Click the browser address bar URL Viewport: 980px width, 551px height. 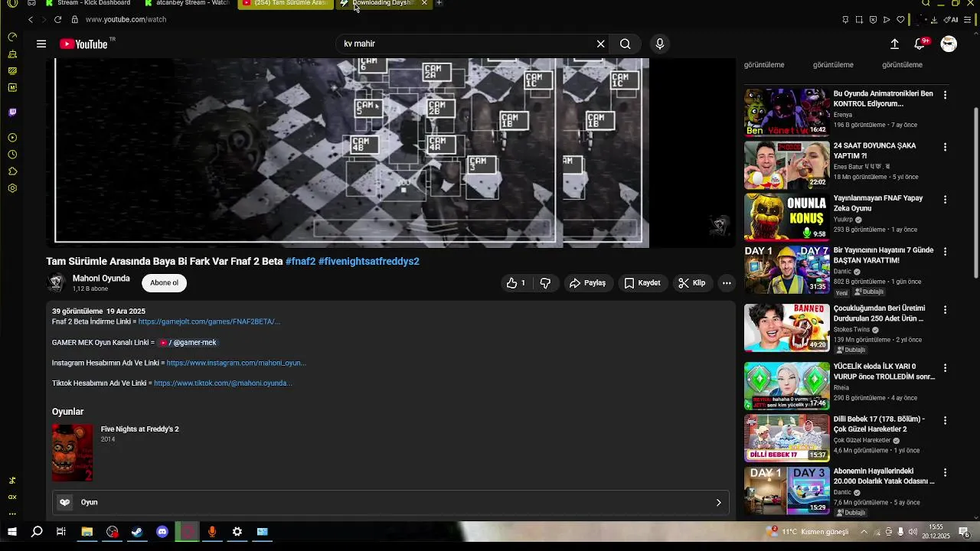(126, 19)
